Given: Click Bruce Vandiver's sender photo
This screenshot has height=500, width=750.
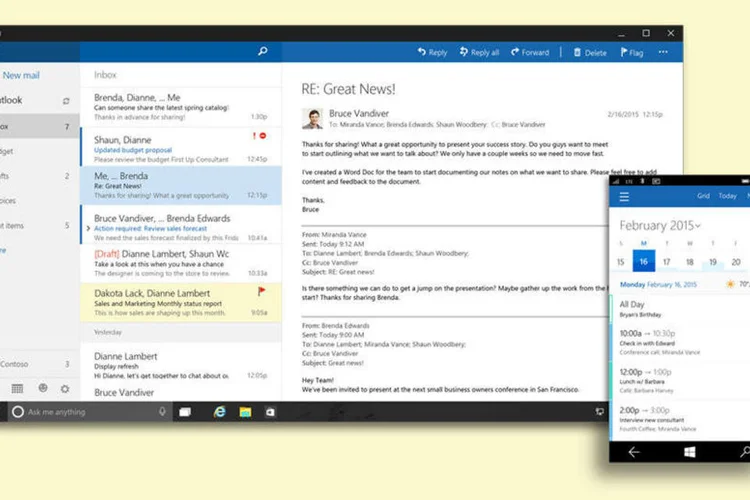Looking at the screenshot, I should (x=312, y=119).
